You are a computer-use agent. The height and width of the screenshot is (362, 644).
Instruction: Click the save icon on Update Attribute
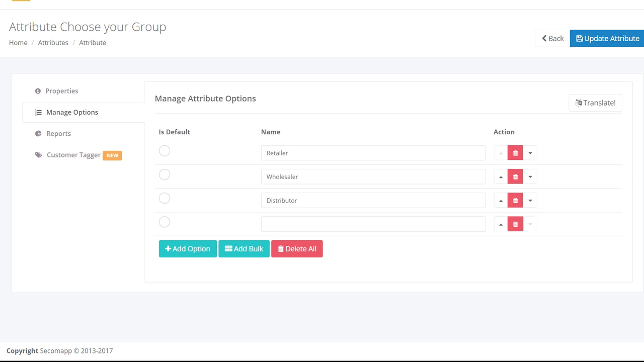(x=581, y=38)
